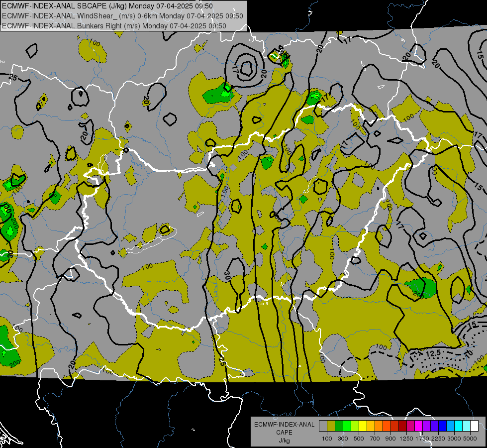The height and width of the screenshot is (448, 487).
Task: Click the pure yellow swatch in CAPE legend
Action: [363, 426]
